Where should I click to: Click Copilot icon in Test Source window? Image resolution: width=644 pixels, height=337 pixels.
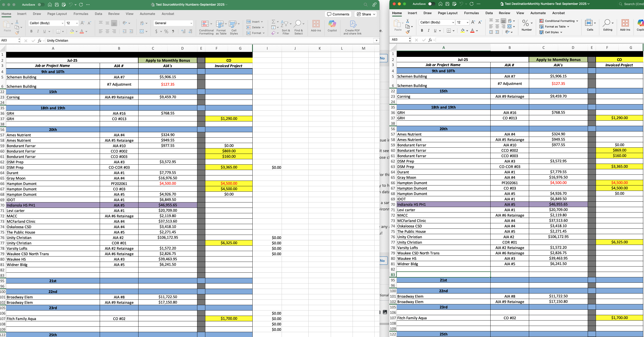click(332, 24)
